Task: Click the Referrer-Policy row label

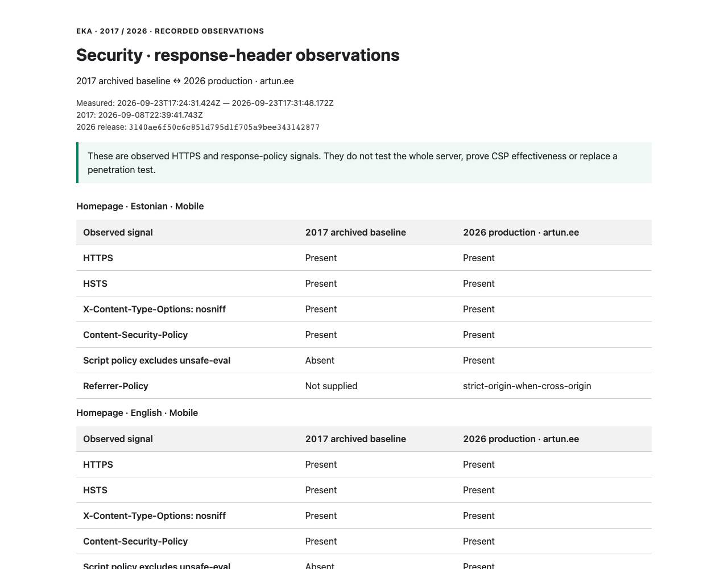Action: [115, 386]
